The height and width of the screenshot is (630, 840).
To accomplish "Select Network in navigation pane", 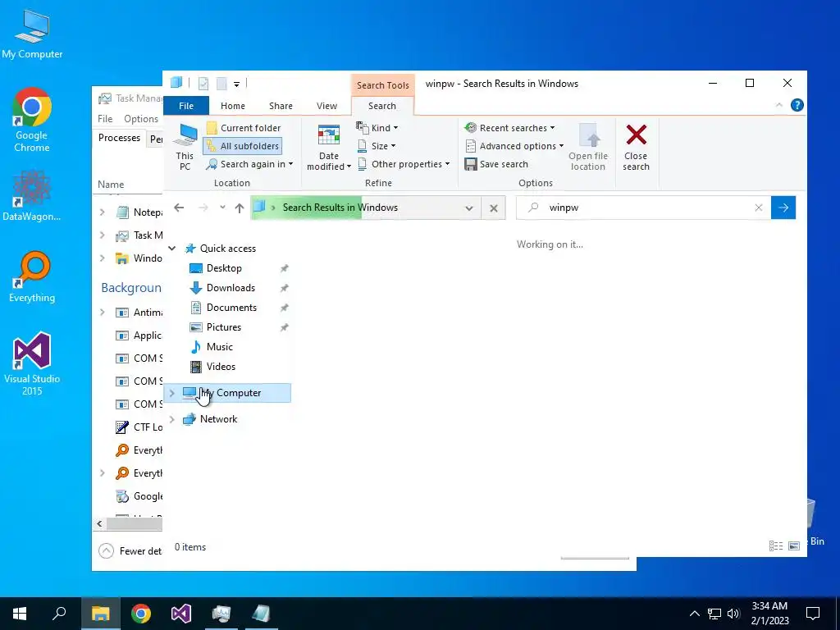I will click(x=218, y=419).
